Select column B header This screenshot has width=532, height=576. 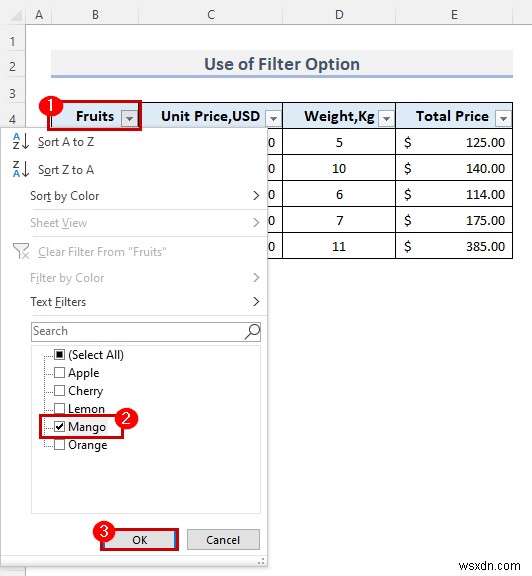pyautogui.click(x=96, y=15)
